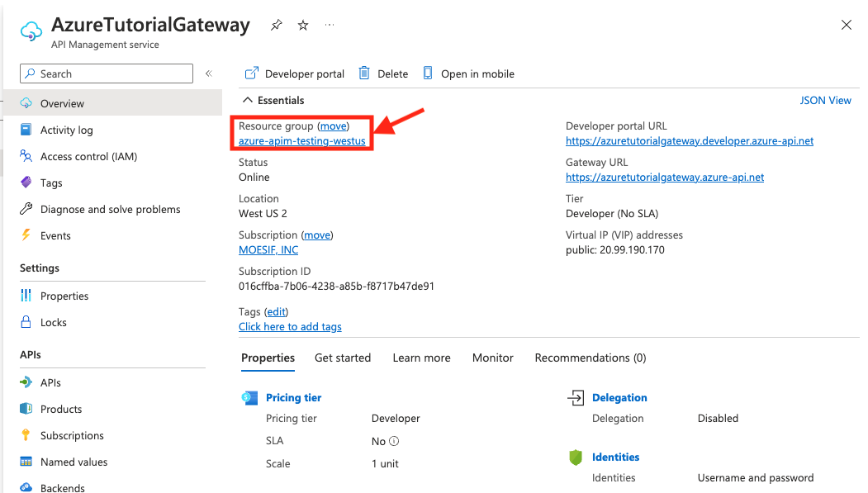
Task: Mark resource as favorite with star icon
Action: point(303,26)
